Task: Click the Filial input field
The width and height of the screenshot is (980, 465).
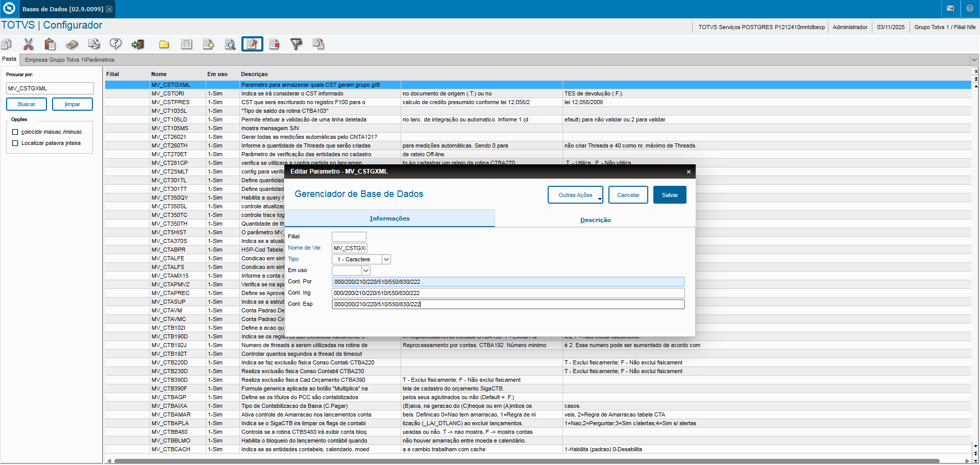Action: (x=349, y=237)
